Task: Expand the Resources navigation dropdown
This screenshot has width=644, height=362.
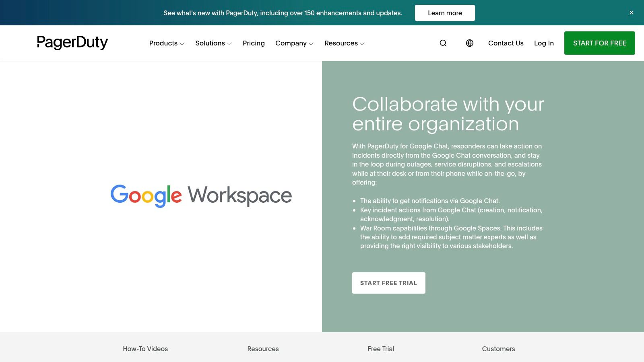Action: pyautogui.click(x=344, y=43)
